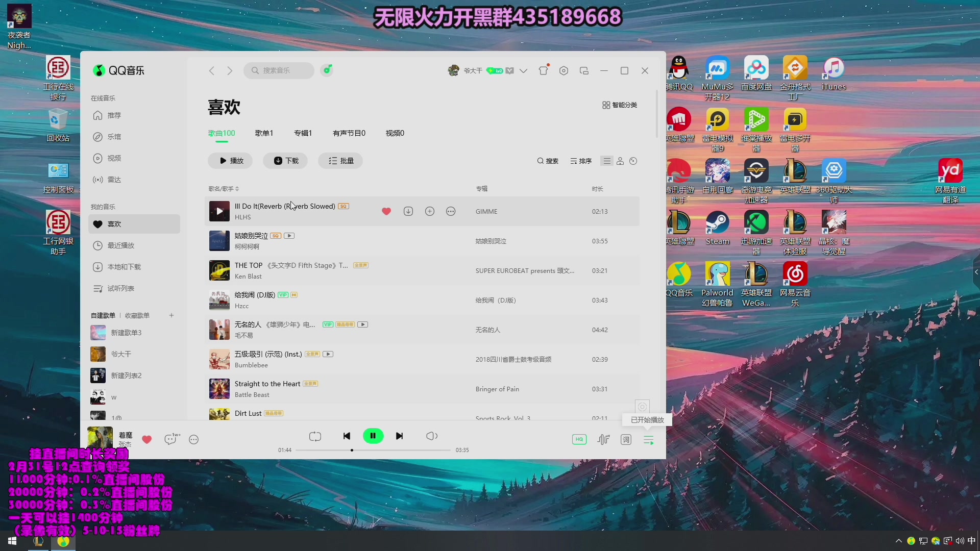Expand the account dropdown arrow
This screenshot has width=980, height=551.
pyautogui.click(x=523, y=71)
